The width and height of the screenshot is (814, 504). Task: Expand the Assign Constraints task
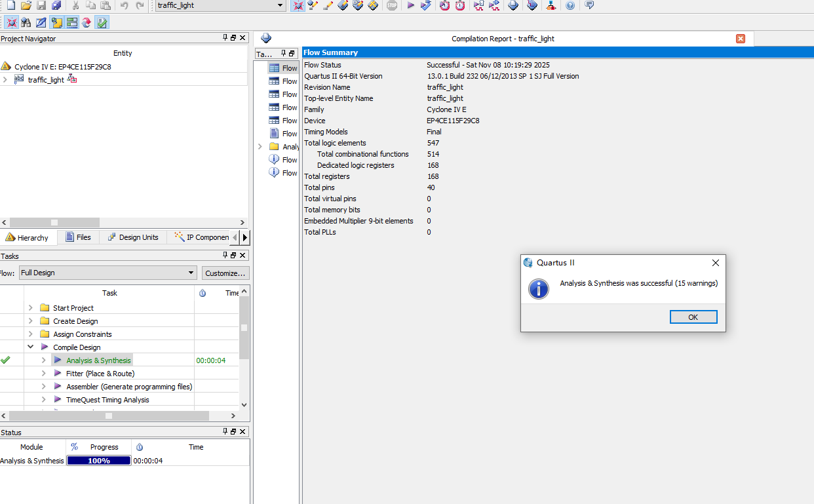[30, 334]
